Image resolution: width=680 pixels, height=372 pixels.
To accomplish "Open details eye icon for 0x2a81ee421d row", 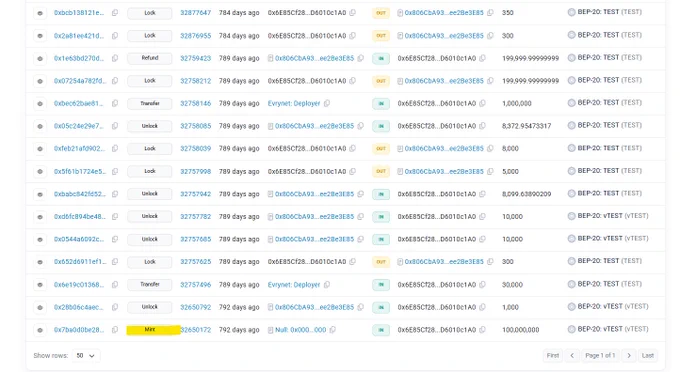I will coord(40,36).
